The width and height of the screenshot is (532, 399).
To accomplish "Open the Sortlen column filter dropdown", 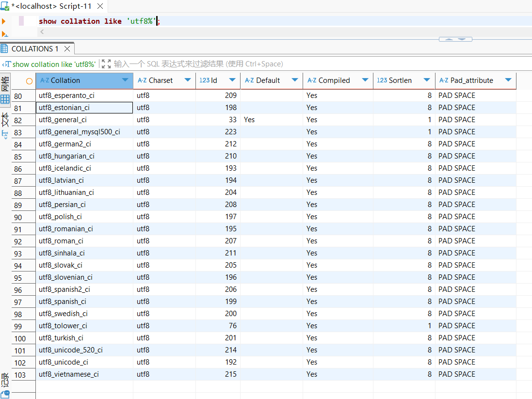I will [426, 80].
